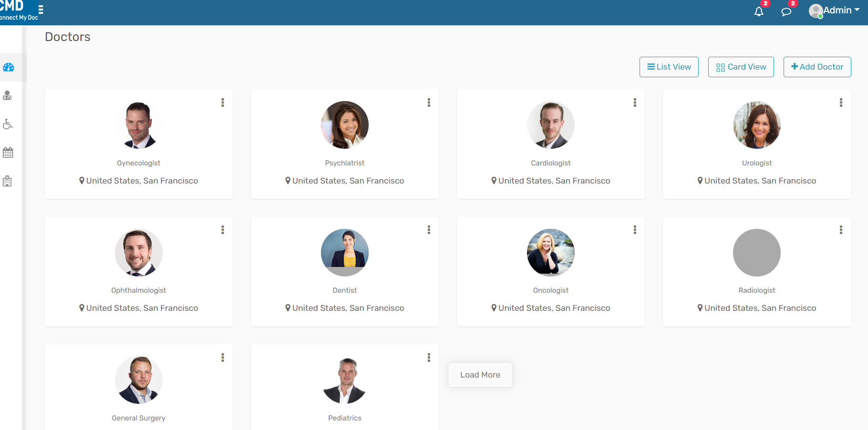Click the wheelchair patients sidebar icon

pyautogui.click(x=8, y=124)
